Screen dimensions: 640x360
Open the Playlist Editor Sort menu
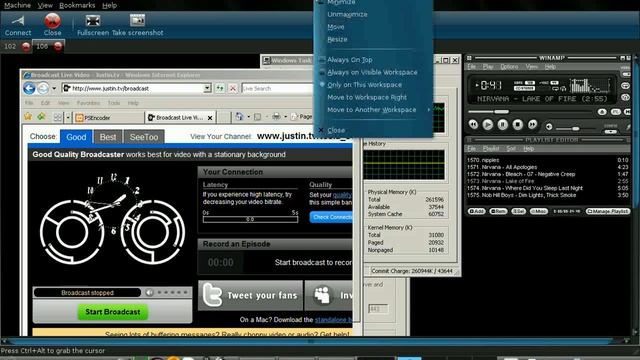point(511,149)
